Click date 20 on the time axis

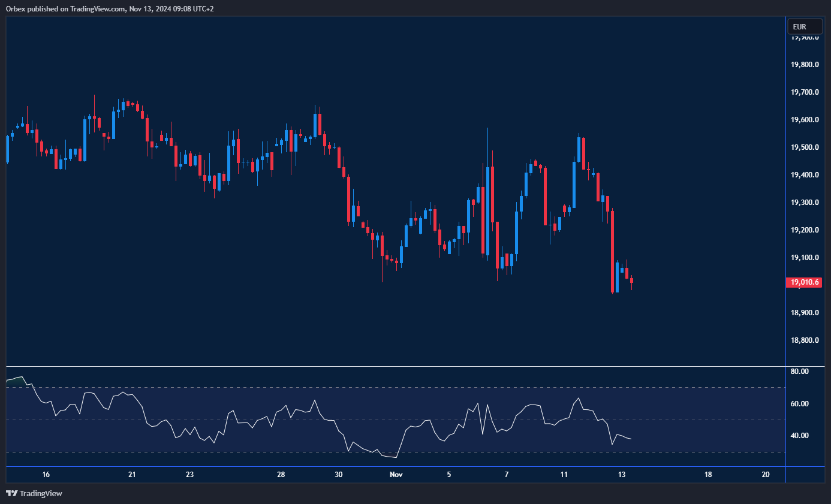coord(765,475)
